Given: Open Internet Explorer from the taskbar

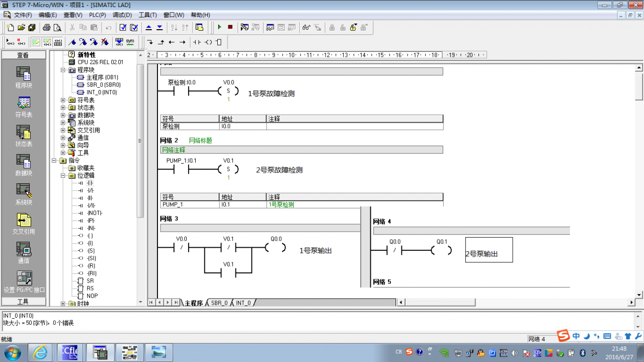Looking at the screenshot, I should click(x=40, y=352).
